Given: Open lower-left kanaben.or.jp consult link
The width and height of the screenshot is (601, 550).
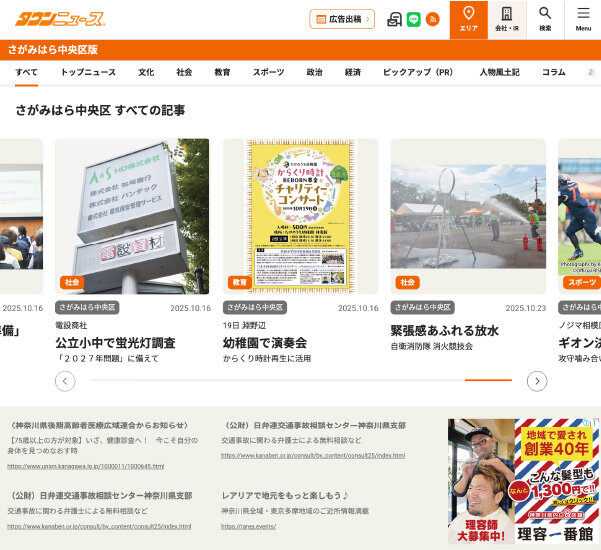Looking at the screenshot, I should 99,527.
